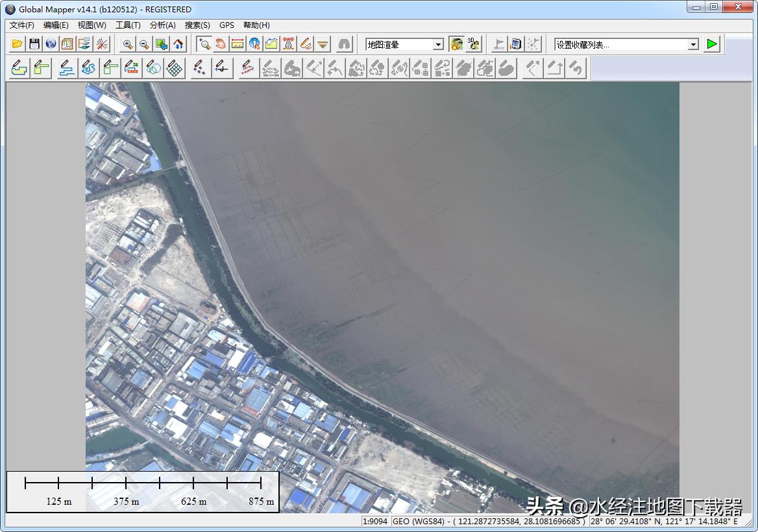Click the Save Workspace floppy disk icon
The height and width of the screenshot is (532, 758).
coord(34,44)
